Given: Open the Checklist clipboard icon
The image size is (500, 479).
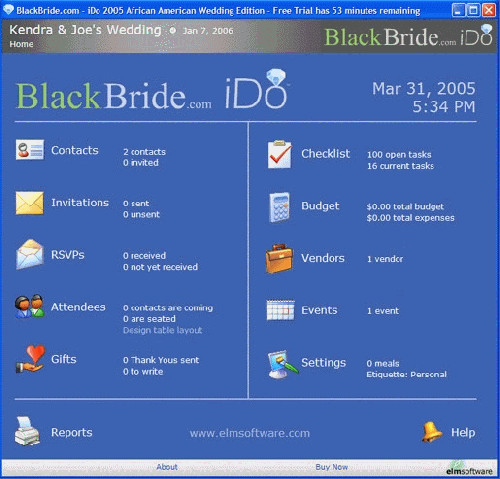Looking at the screenshot, I should (x=279, y=154).
